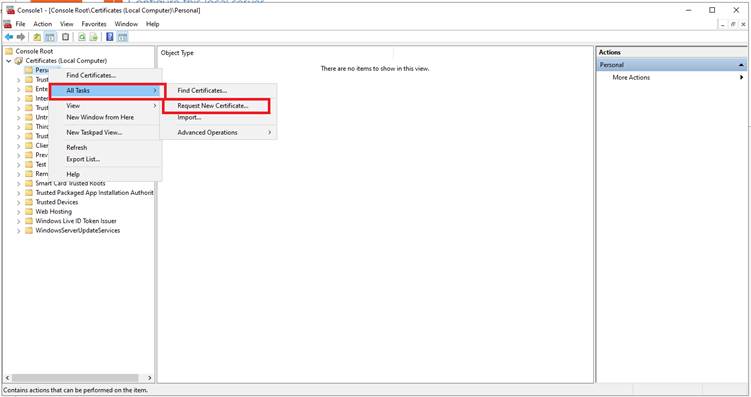Click the tree pane's horizontal scrollbar right arrow
Image resolution: width=751 pixels, height=397 pixels.
click(x=149, y=378)
